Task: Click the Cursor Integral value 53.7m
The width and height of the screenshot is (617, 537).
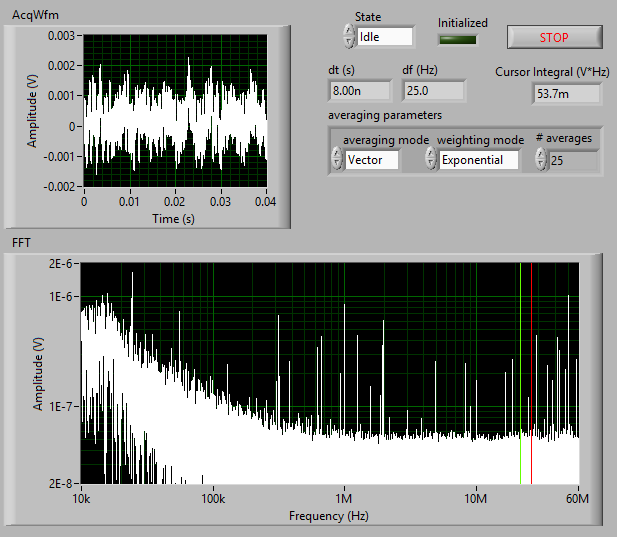Action: (566, 94)
